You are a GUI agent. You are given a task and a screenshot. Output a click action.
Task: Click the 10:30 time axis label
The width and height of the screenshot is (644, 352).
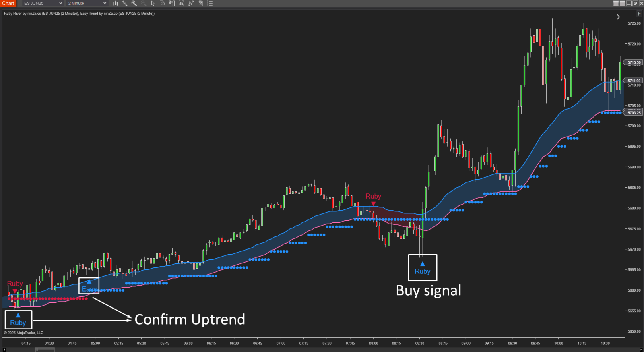click(605, 344)
